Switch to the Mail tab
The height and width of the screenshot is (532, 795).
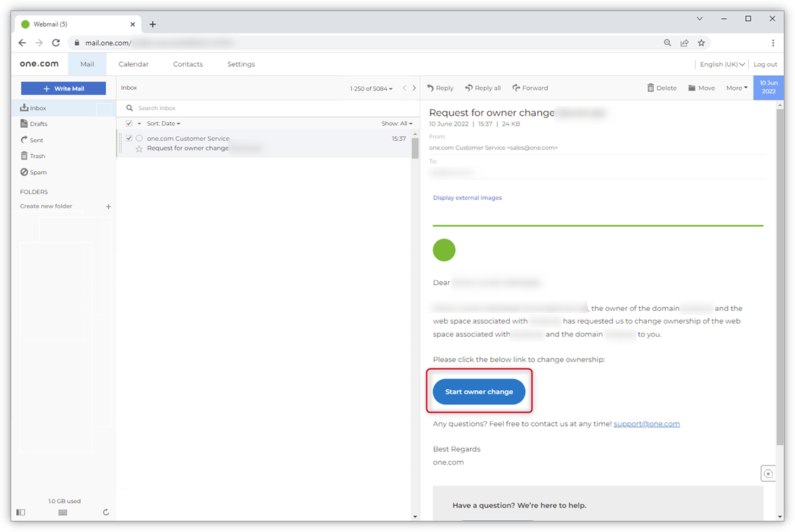click(87, 64)
